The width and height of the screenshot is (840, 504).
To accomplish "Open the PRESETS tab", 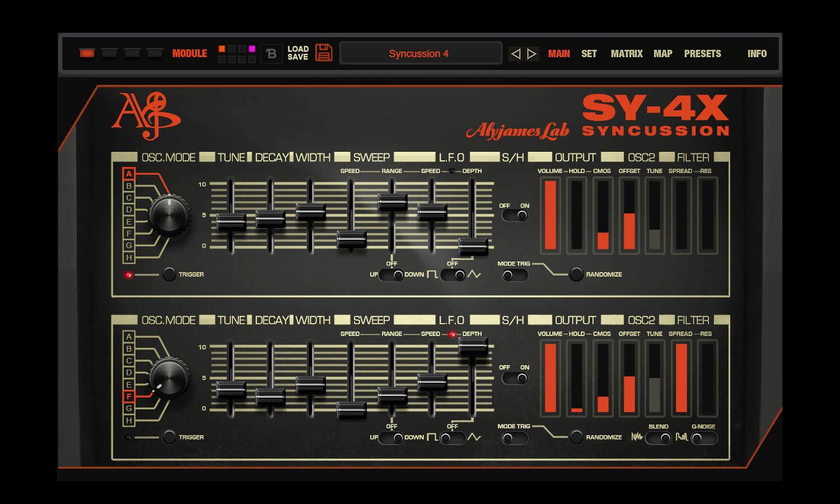I will pos(703,54).
